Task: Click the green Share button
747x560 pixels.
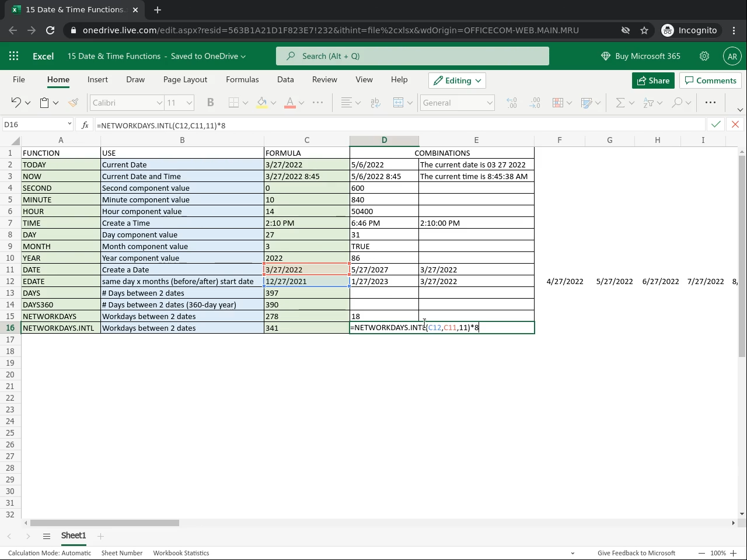Action: point(653,80)
